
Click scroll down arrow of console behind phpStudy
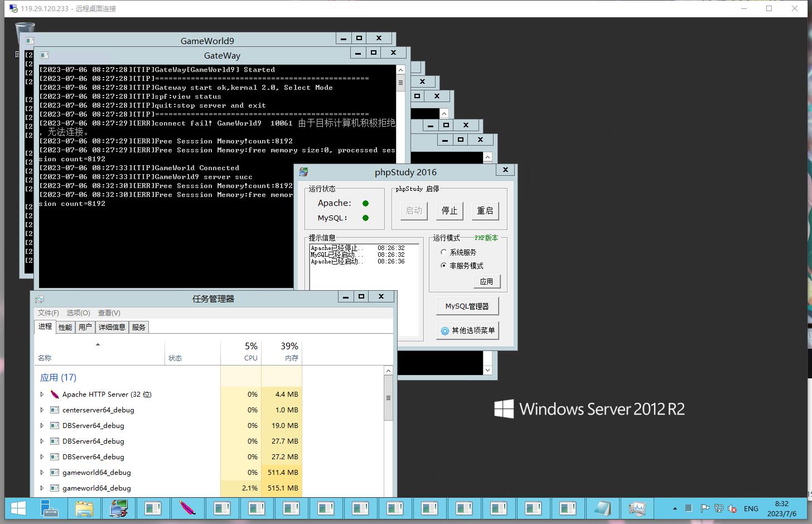(488, 370)
